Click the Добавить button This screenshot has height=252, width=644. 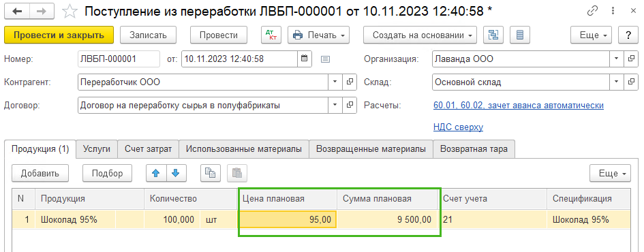point(40,173)
